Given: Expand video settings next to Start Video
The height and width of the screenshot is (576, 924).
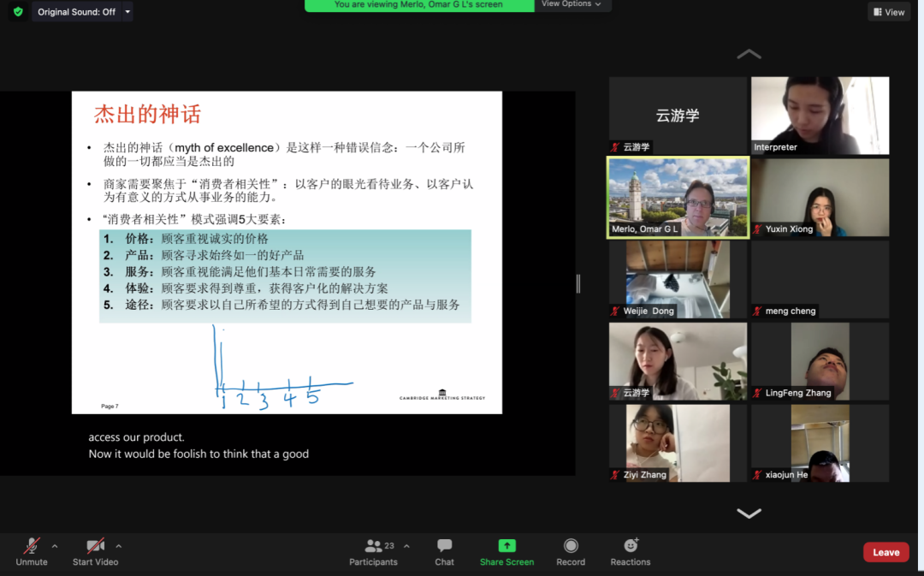Looking at the screenshot, I should 119,547.
